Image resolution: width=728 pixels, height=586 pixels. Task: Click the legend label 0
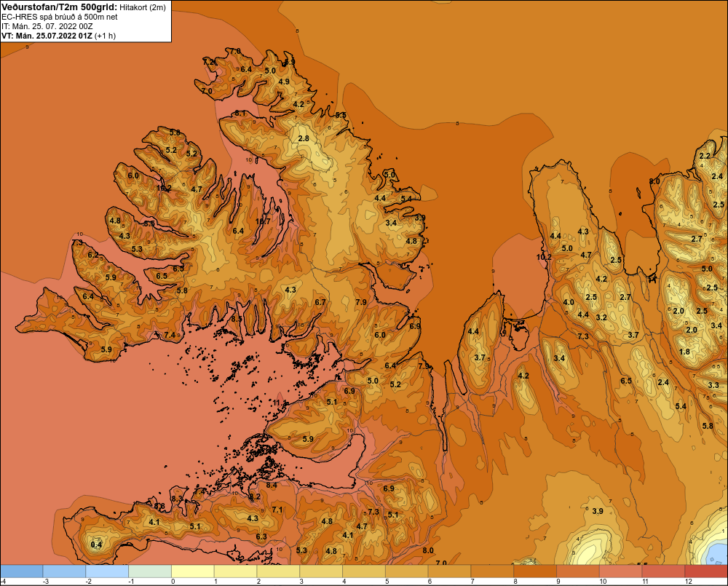[173, 582]
